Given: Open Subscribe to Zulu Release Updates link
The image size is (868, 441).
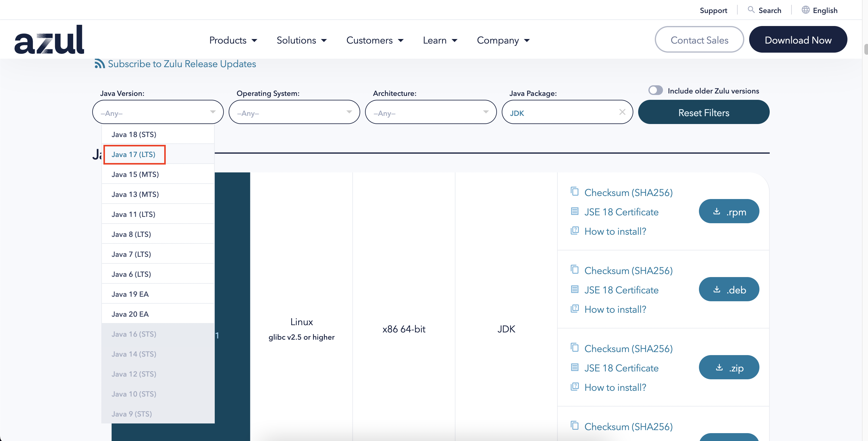Looking at the screenshot, I should tap(182, 64).
